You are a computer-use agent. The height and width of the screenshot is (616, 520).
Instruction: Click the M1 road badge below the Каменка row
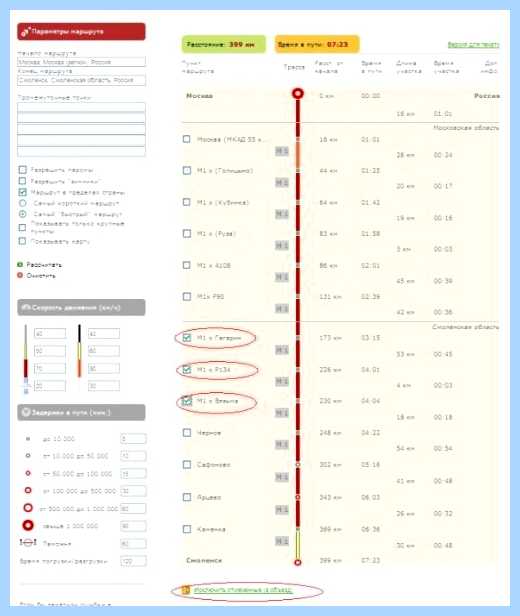click(x=282, y=541)
